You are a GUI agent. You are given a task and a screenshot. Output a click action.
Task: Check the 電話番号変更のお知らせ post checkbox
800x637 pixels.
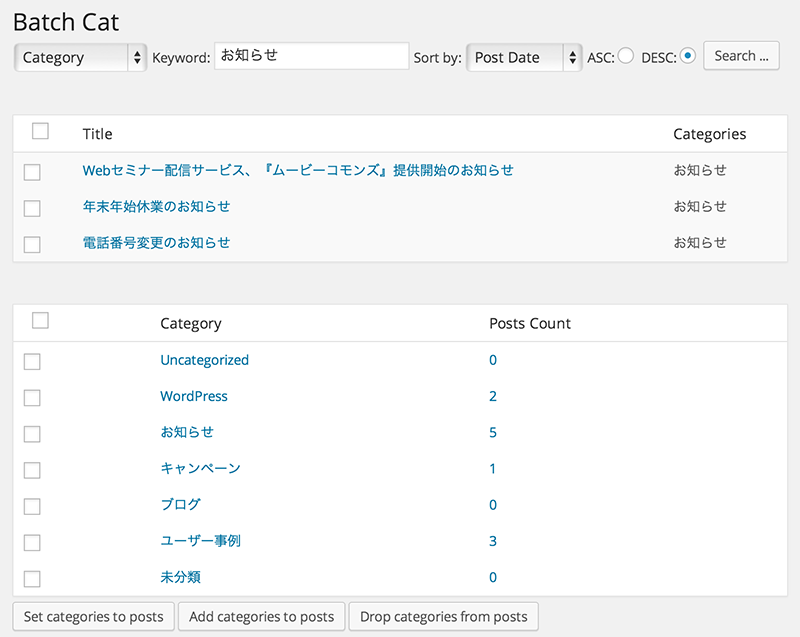tap(32, 244)
